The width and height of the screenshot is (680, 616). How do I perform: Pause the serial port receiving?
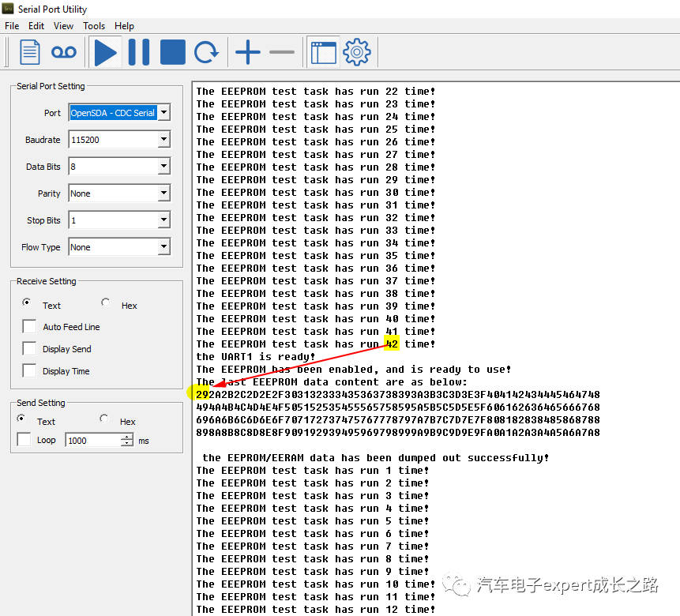coord(139,53)
